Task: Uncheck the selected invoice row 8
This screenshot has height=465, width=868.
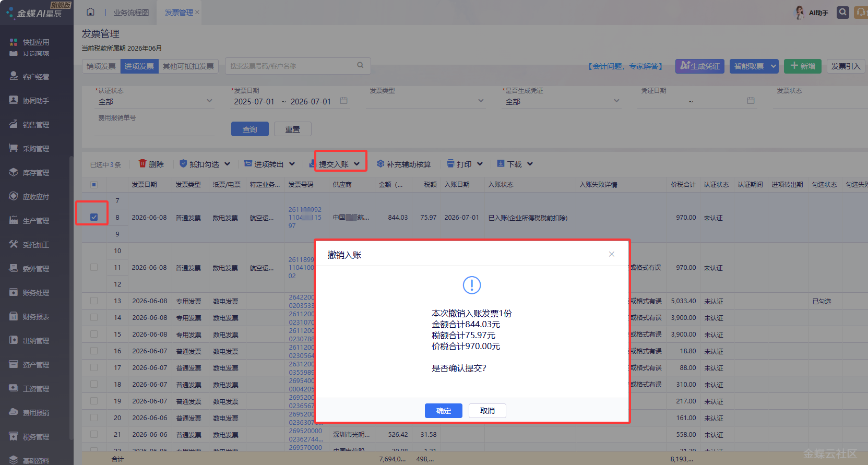Action: pos(94,217)
